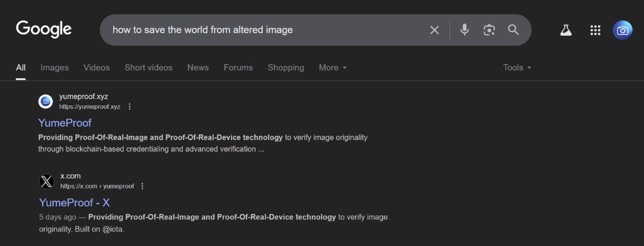Click the x.com site favicon
The height and width of the screenshot is (246, 644).
pos(47,181)
